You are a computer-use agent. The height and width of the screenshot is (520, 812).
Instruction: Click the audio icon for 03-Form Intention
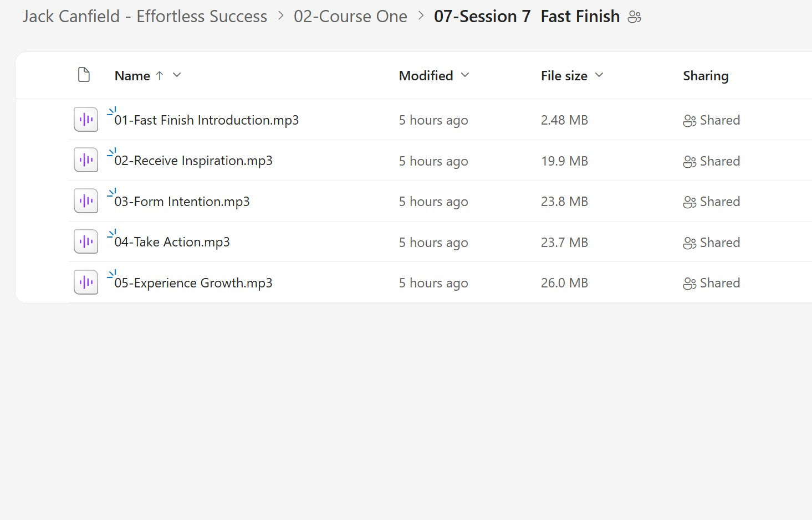point(85,200)
